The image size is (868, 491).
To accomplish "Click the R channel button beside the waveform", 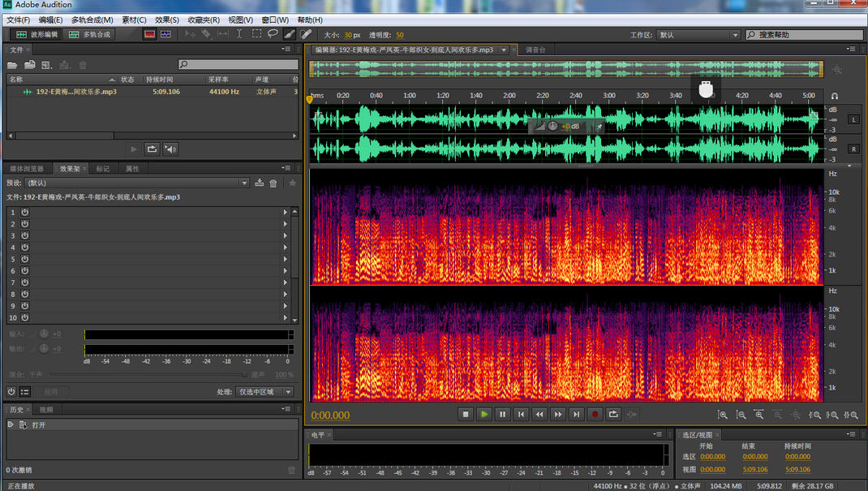I will pos(853,149).
